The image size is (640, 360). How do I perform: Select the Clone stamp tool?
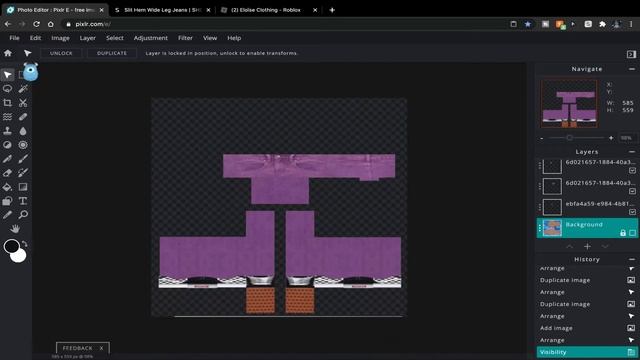(7, 131)
